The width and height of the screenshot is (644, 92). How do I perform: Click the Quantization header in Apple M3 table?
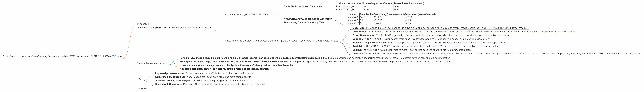(x=355, y=3)
